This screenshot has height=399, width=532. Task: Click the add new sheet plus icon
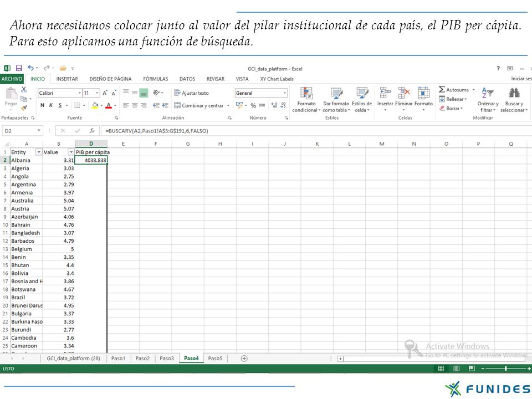coord(244,359)
